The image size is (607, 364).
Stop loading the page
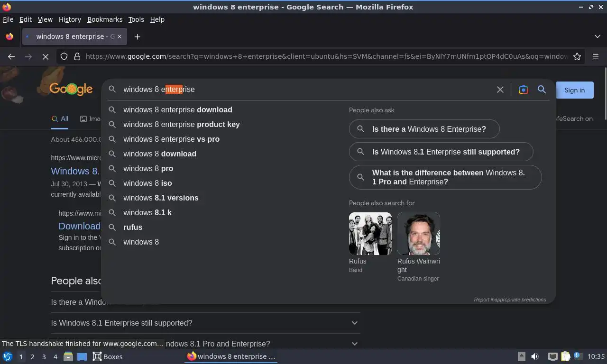[46, 56]
